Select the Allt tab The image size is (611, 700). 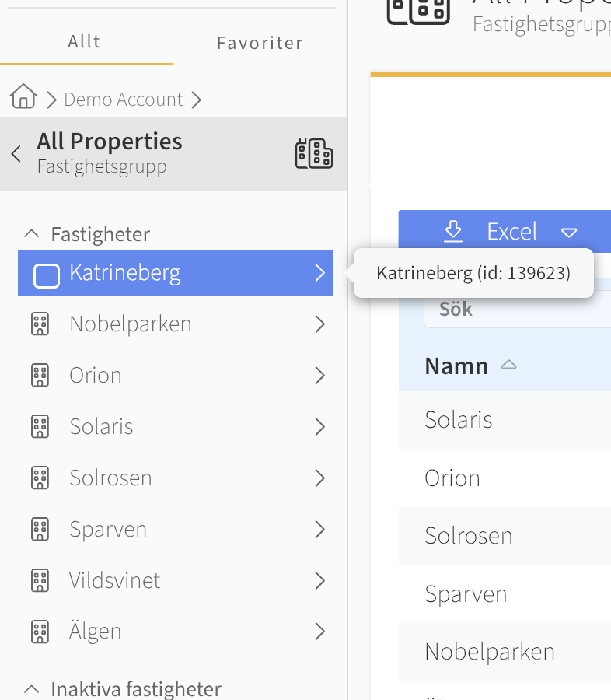click(85, 41)
